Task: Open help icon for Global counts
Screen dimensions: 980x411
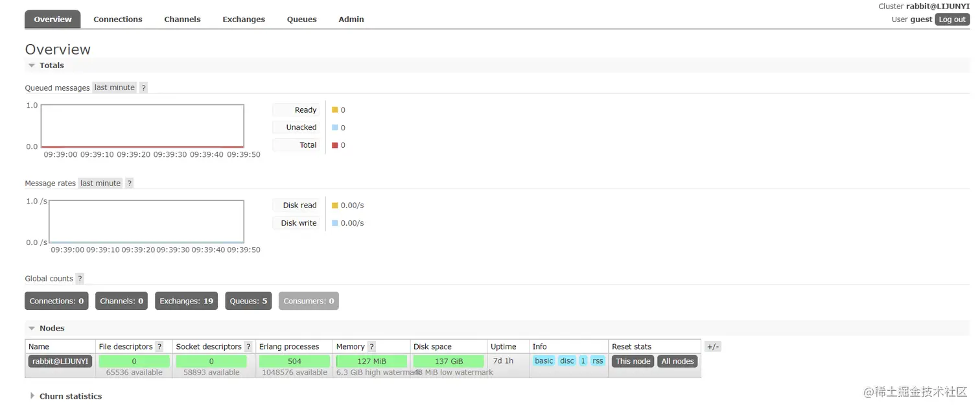Action: tap(80, 279)
